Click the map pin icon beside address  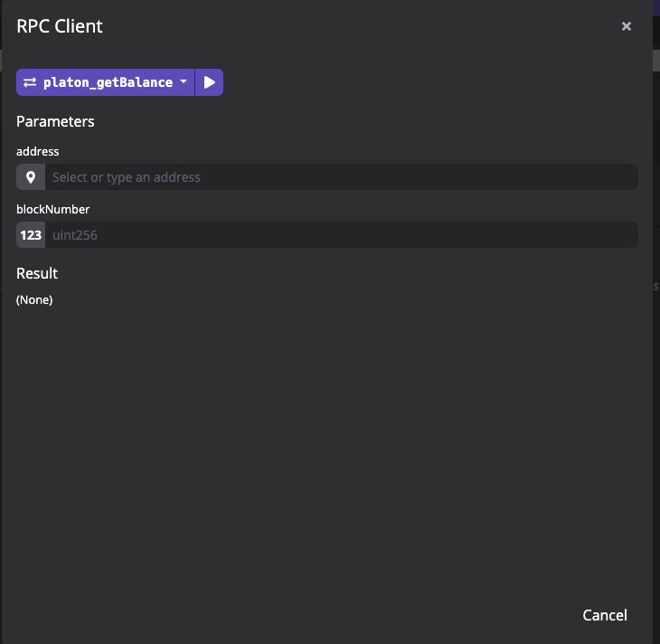click(x=31, y=177)
